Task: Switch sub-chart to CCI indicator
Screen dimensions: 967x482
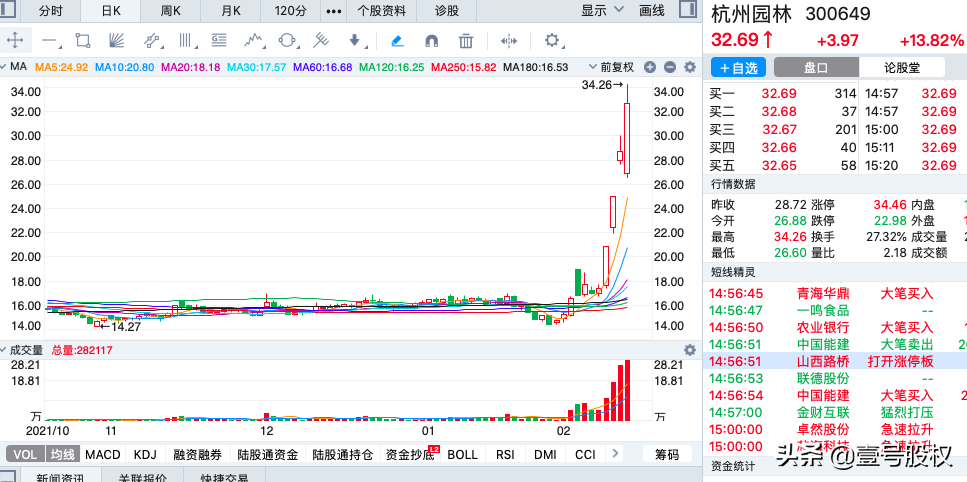Action: (x=585, y=455)
